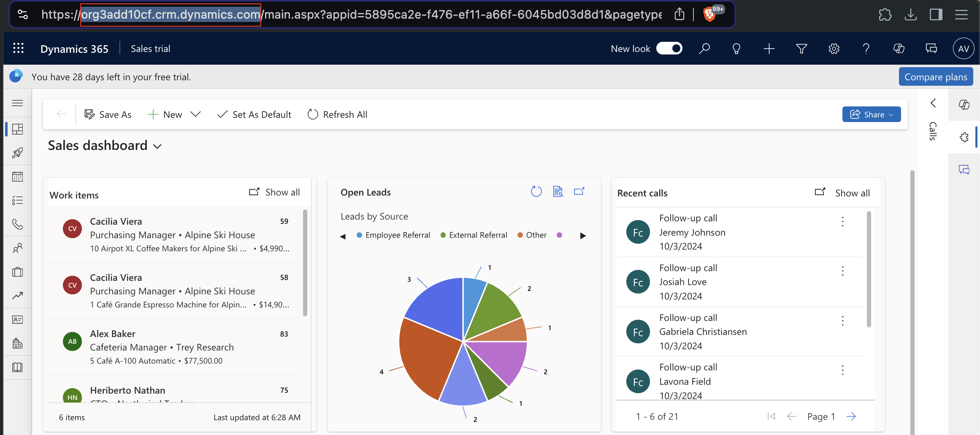The height and width of the screenshot is (435, 980).
Task: Expand the Sales dashboard selector chevron
Action: (x=157, y=147)
